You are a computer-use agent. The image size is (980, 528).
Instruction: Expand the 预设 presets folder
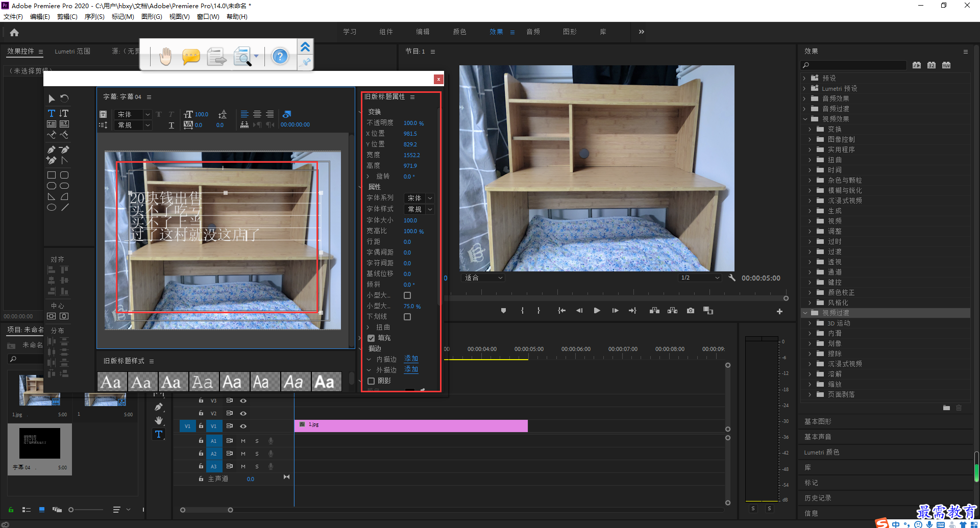click(805, 78)
